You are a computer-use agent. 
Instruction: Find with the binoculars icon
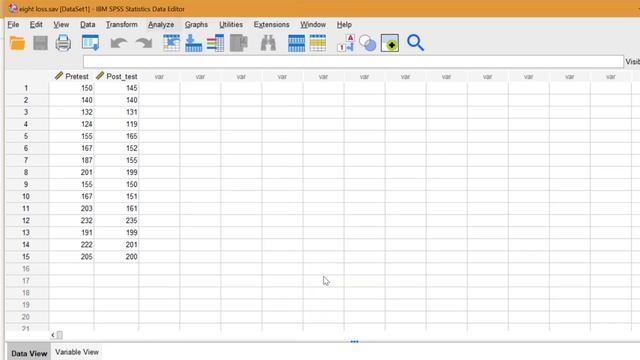coord(268,43)
